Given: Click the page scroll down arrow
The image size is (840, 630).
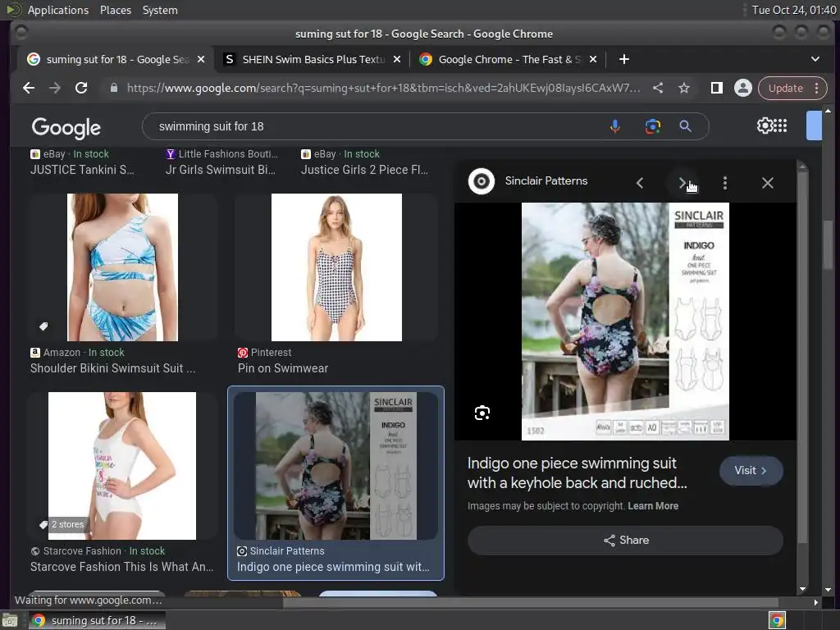Looking at the screenshot, I should pos(828,589).
